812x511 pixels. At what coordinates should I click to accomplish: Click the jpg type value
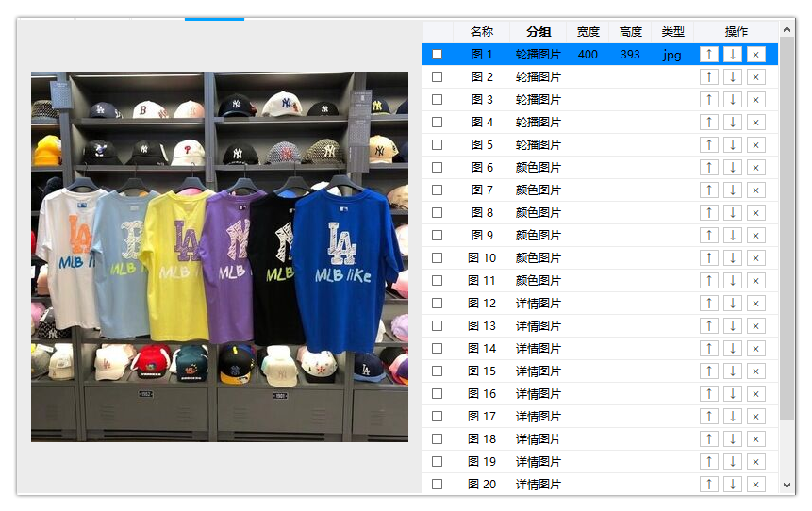[672, 55]
